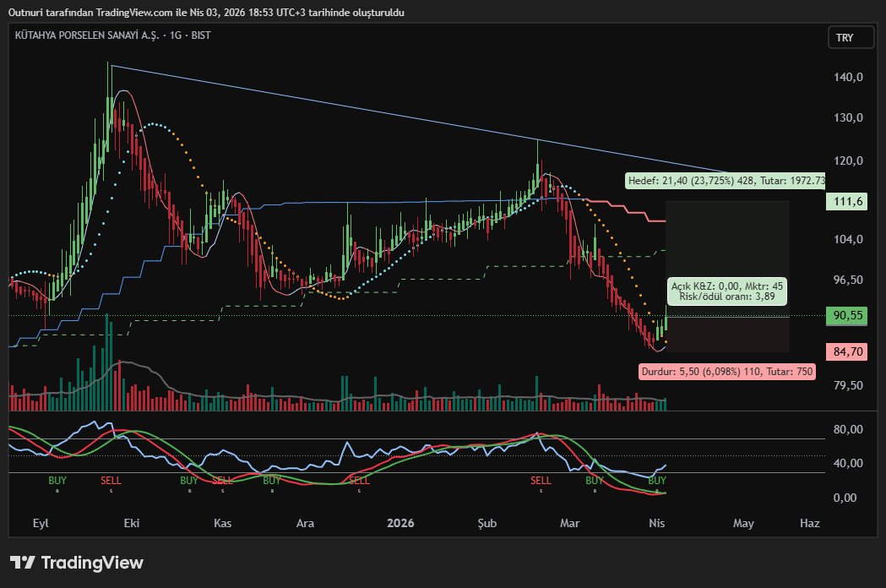This screenshot has width=886, height=588.
Task: Click the May month label on time axis
Action: [743, 523]
